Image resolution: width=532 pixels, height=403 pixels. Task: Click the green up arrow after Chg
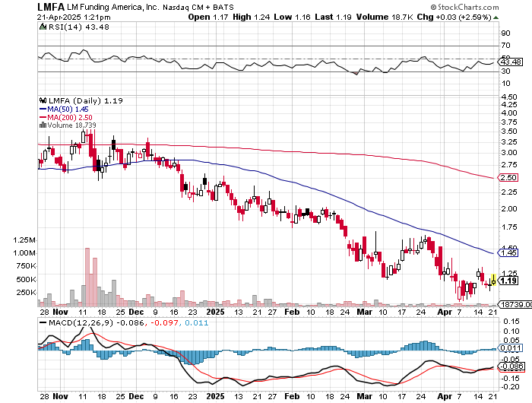tap(496, 17)
